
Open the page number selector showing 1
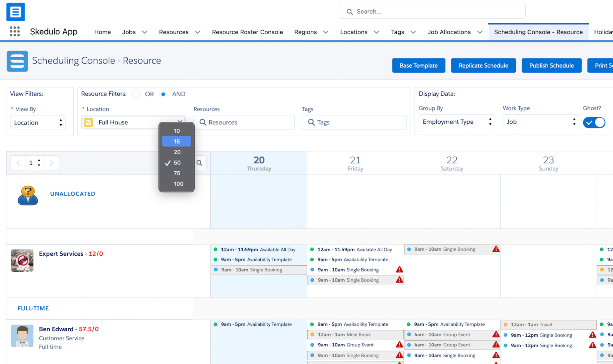click(35, 163)
